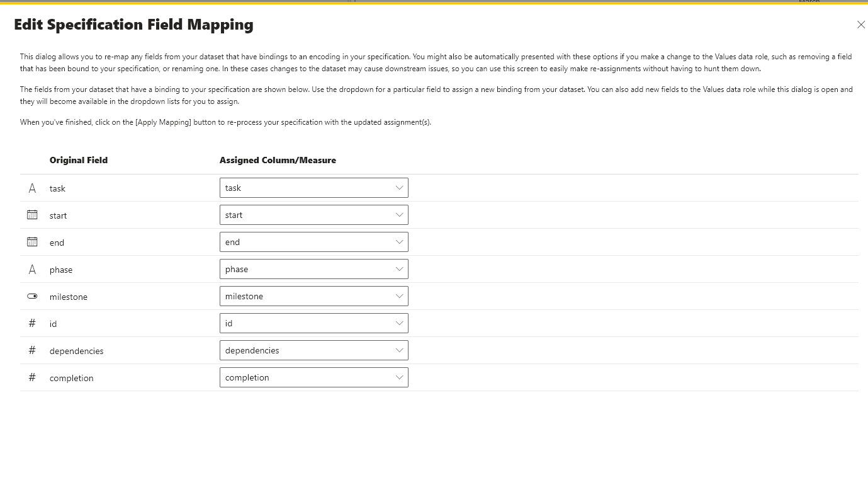This screenshot has width=868, height=492.
Task: Click the numeric icon next to dependencies
Action: (x=31, y=350)
